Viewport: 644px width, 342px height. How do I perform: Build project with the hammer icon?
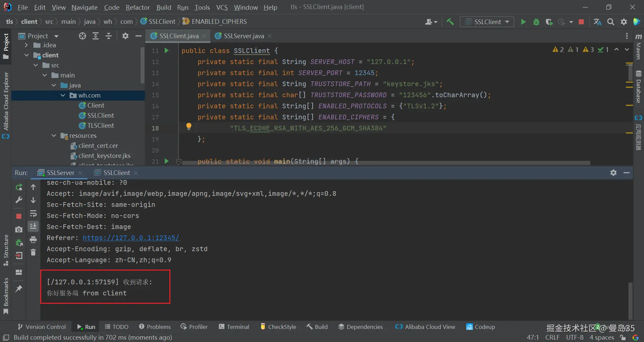450,22
